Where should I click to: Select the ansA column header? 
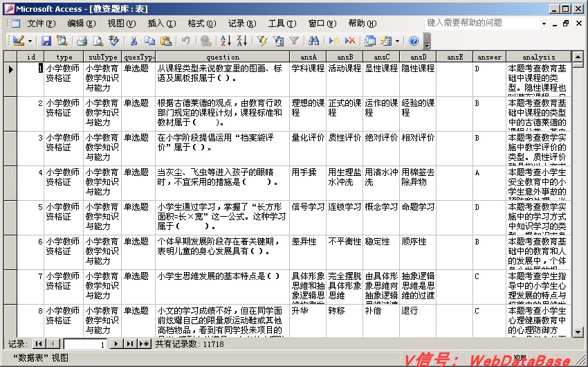tap(309, 57)
